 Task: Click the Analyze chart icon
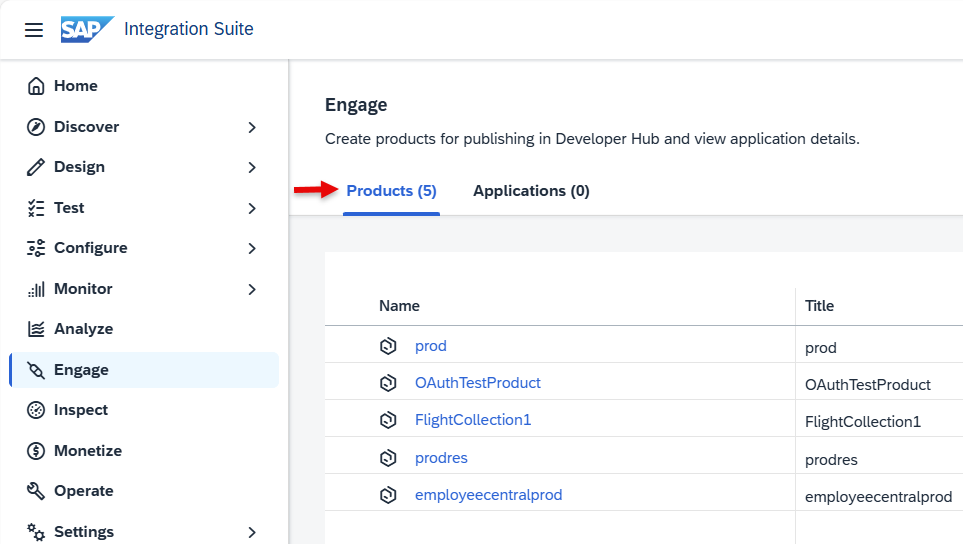36,329
